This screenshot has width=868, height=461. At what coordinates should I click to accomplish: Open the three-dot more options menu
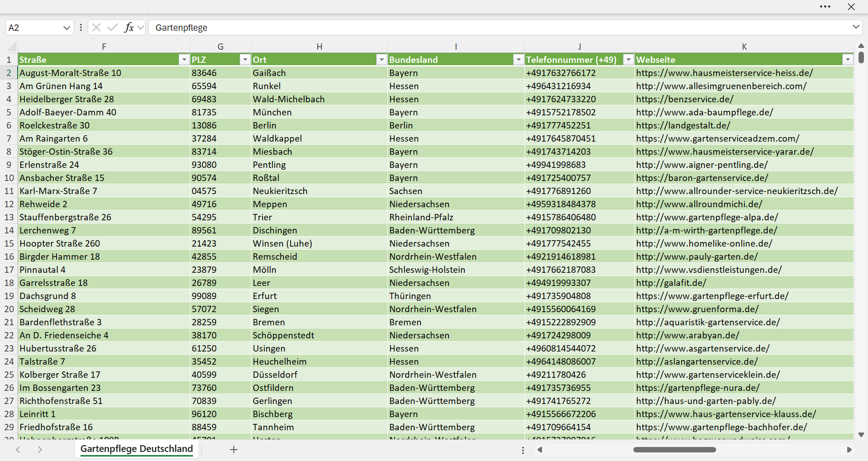tap(825, 7)
